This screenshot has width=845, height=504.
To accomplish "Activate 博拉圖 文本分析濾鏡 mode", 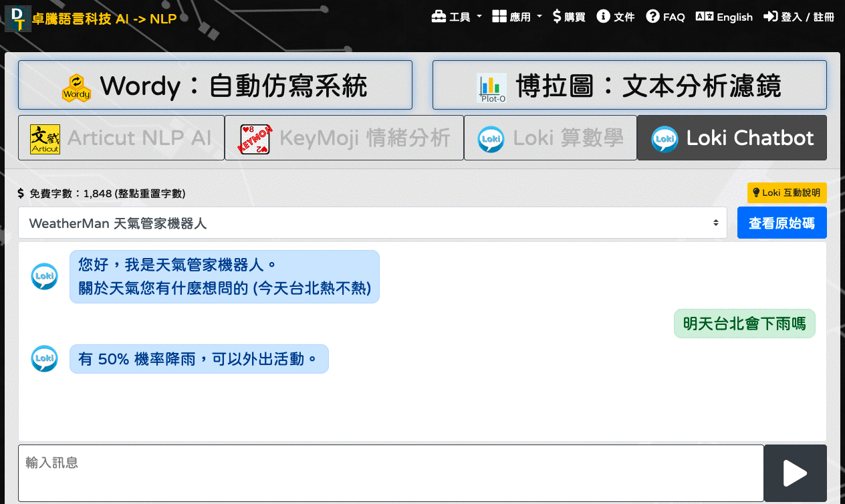I will click(x=629, y=84).
